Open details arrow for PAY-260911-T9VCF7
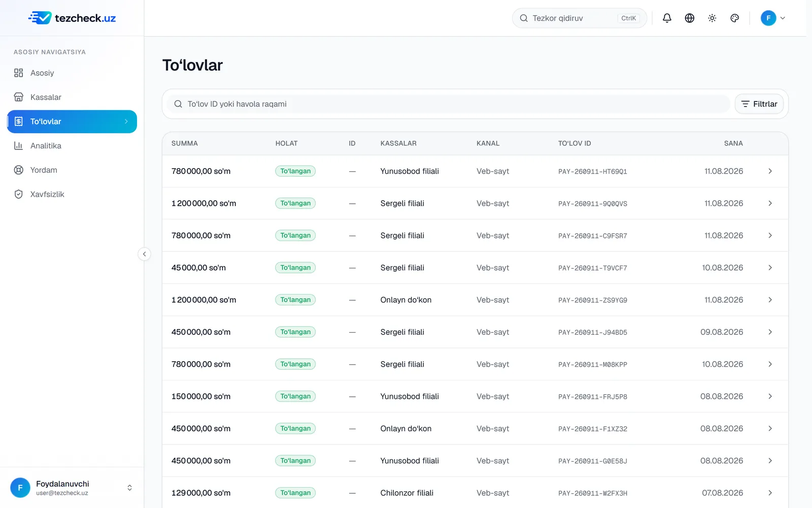Screen dimensions: 812x508 click(770, 268)
